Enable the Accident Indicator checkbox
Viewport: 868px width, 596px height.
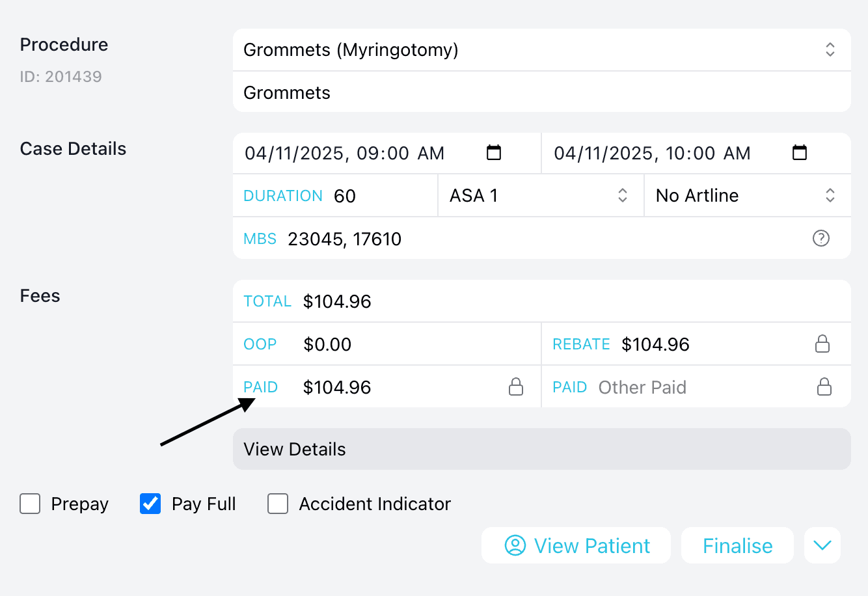[278, 504]
